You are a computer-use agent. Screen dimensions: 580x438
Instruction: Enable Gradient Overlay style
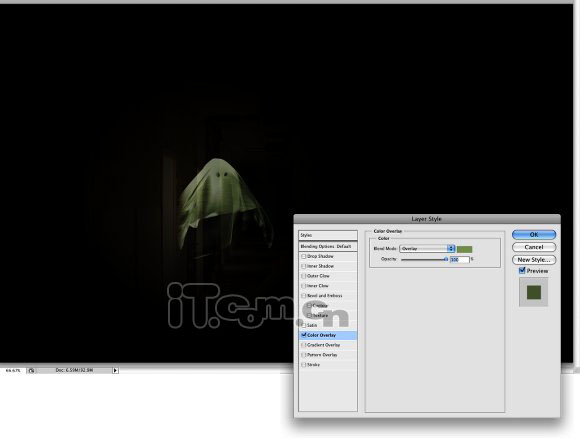click(x=304, y=345)
